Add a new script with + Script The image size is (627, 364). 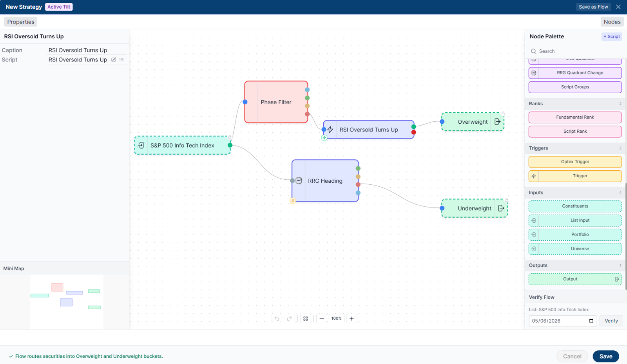click(x=612, y=36)
